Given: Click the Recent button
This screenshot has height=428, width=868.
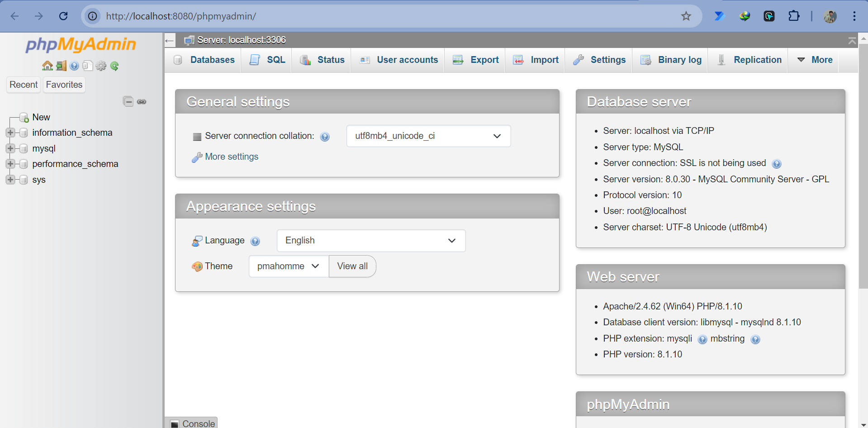Looking at the screenshot, I should point(24,85).
